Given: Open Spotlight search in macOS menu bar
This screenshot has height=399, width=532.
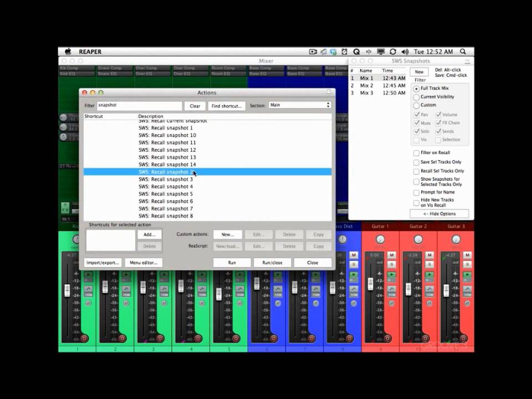Looking at the screenshot, I should 463,52.
